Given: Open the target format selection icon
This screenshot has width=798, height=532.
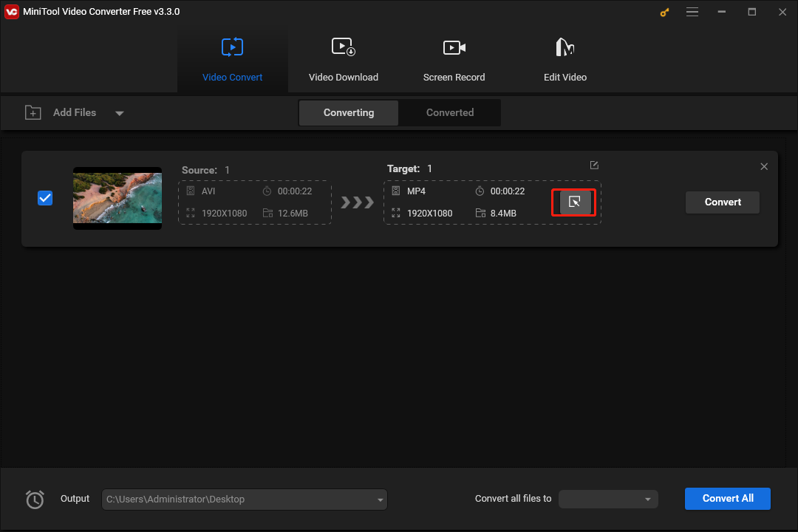Looking at the screenshot, I should click(574, 202).
